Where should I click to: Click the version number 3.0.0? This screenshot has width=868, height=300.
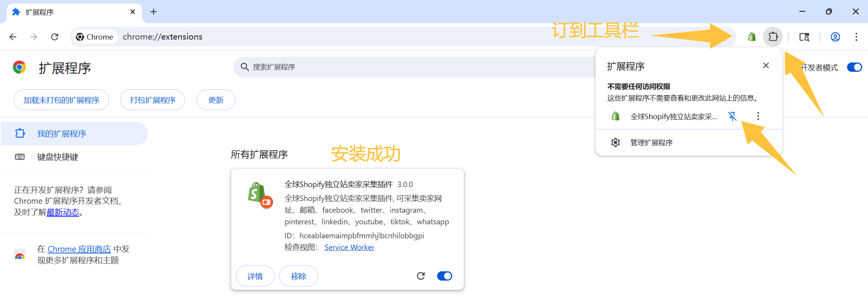point(405,184)
